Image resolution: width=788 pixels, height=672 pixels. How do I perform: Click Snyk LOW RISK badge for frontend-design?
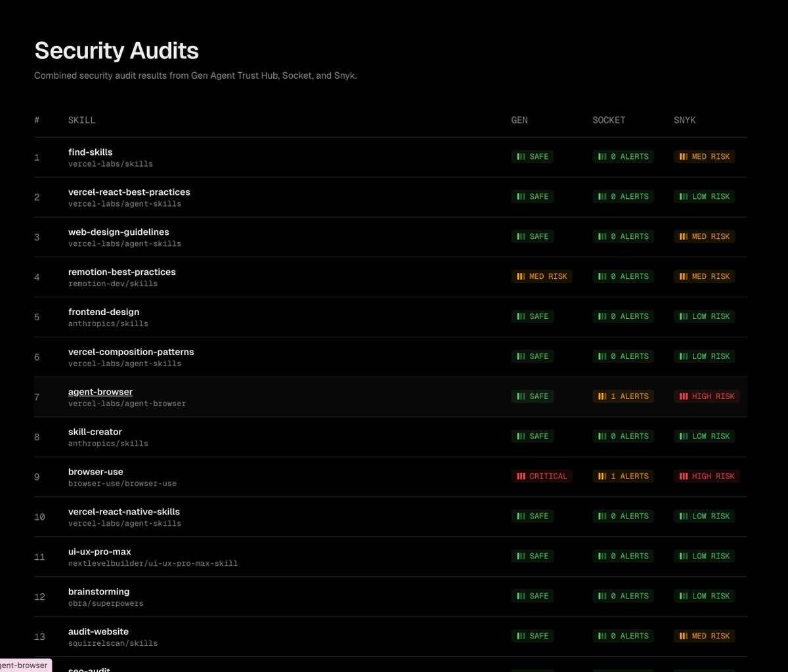704,317
